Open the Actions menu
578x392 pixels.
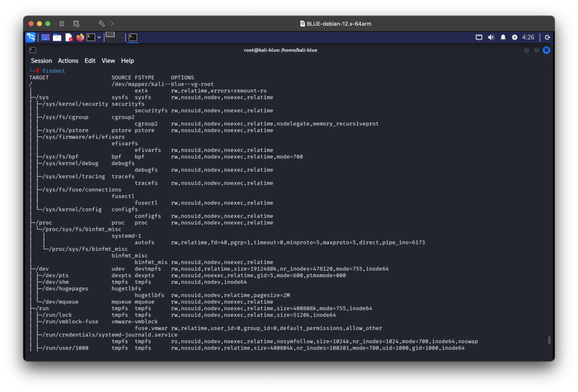pos(68,61)
